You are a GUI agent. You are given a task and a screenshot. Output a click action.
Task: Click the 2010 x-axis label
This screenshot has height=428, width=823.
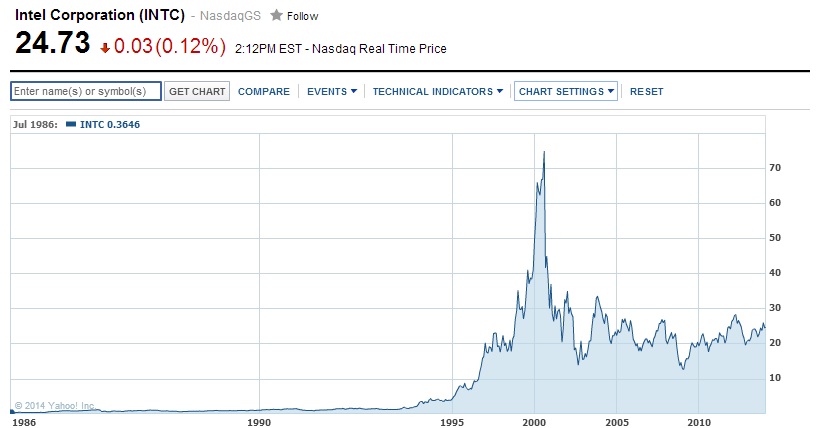[699, 422]
